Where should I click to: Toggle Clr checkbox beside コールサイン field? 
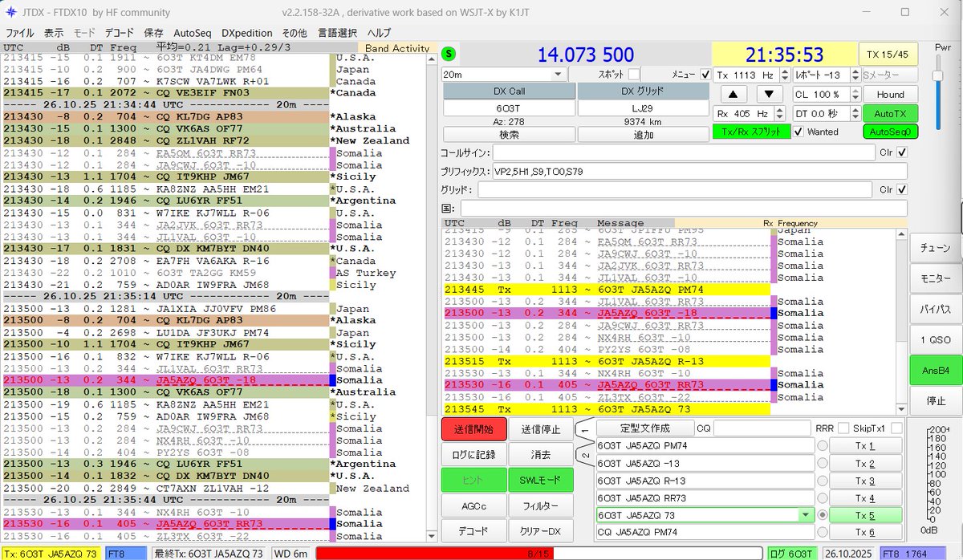(902, 152)
